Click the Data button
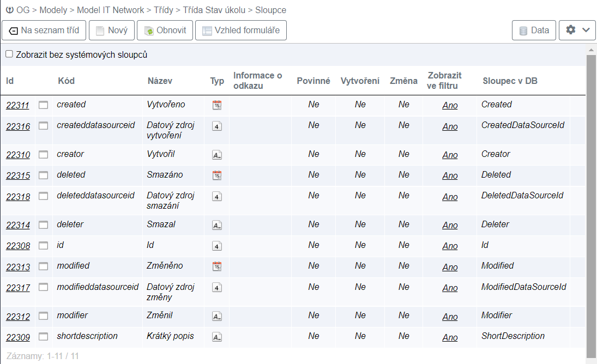 tap(534, 31)
